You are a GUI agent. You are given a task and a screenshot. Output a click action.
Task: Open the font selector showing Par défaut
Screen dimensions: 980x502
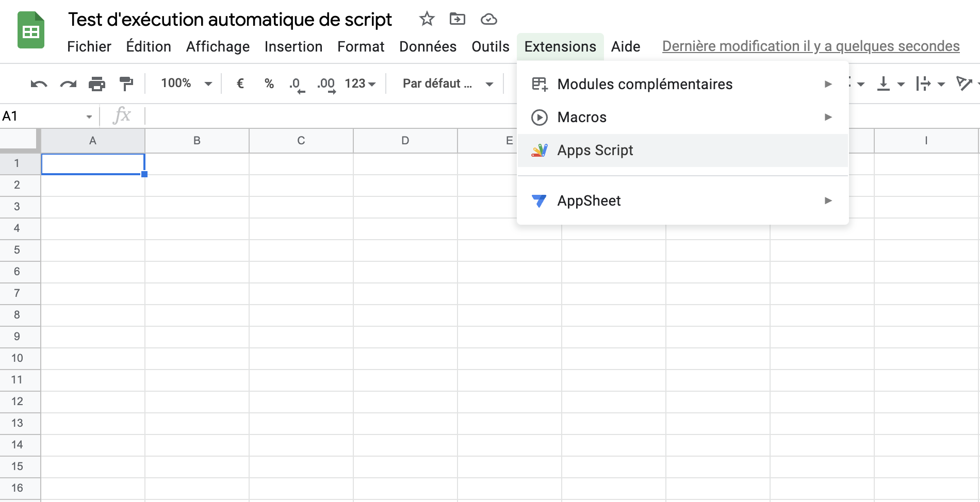click(446, 83)
